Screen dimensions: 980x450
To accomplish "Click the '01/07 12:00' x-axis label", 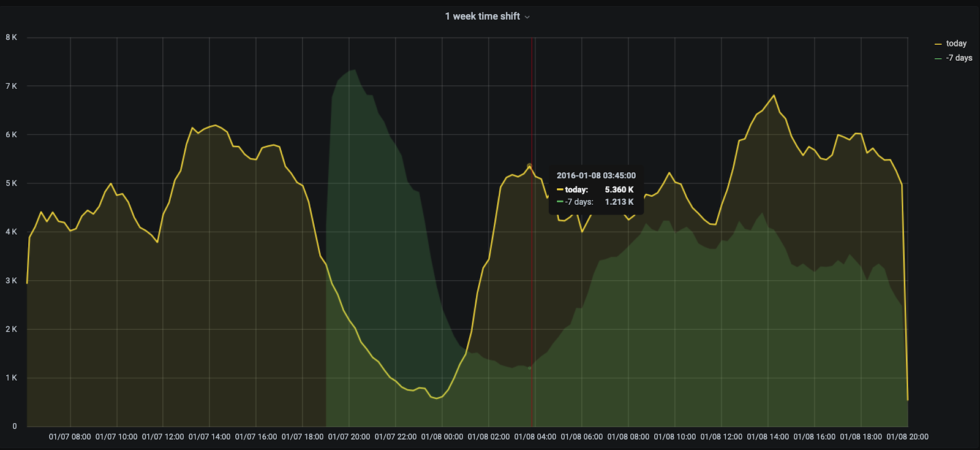I will point(163,437).
